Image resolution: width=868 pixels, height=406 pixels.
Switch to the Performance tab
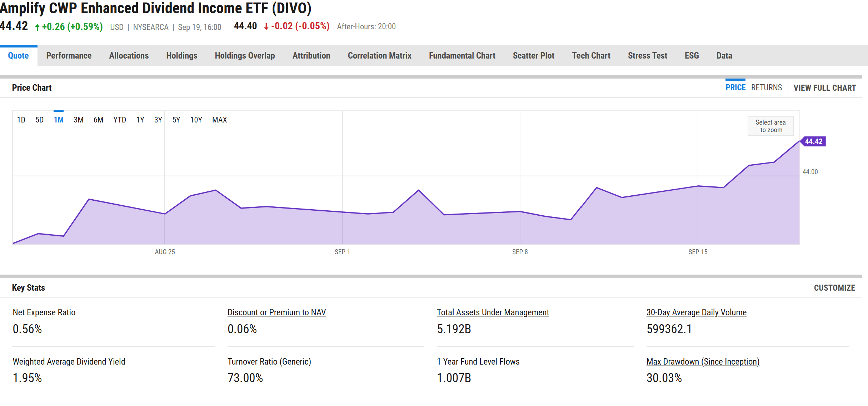click(69, 56)
